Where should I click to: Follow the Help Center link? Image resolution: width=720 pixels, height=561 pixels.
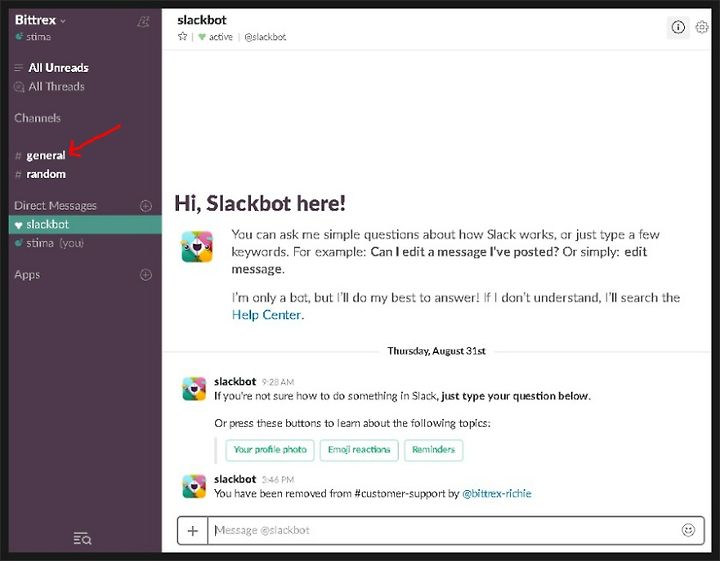pyautogui.click(x=266, y=315)
